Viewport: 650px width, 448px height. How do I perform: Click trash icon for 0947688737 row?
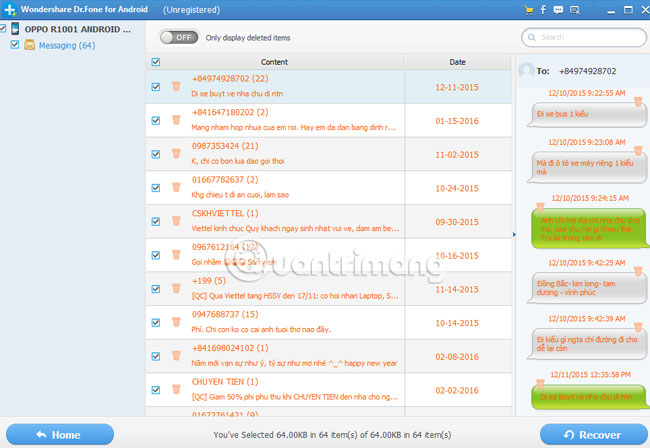coord(176,322)
